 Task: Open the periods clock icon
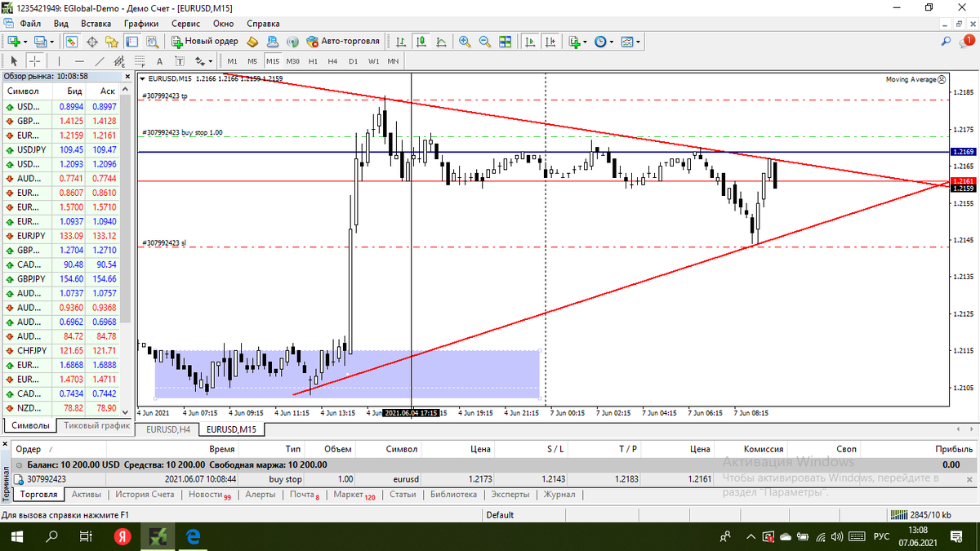click(x=600, y=41)
